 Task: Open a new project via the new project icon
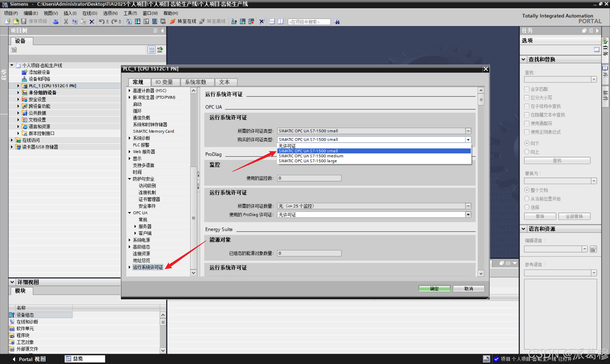[7, 21]
